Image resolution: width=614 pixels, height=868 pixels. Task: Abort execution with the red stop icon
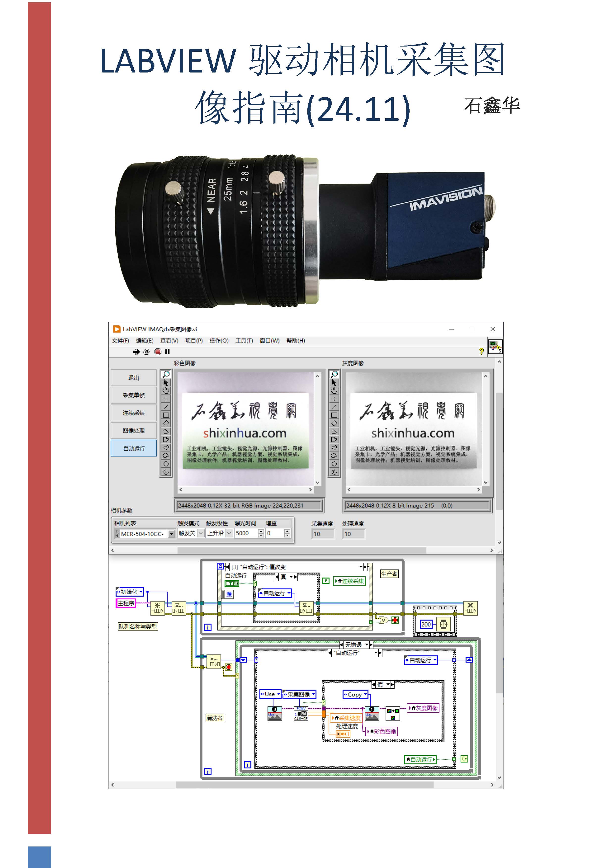pyautogui.click(x=158, y=352)
